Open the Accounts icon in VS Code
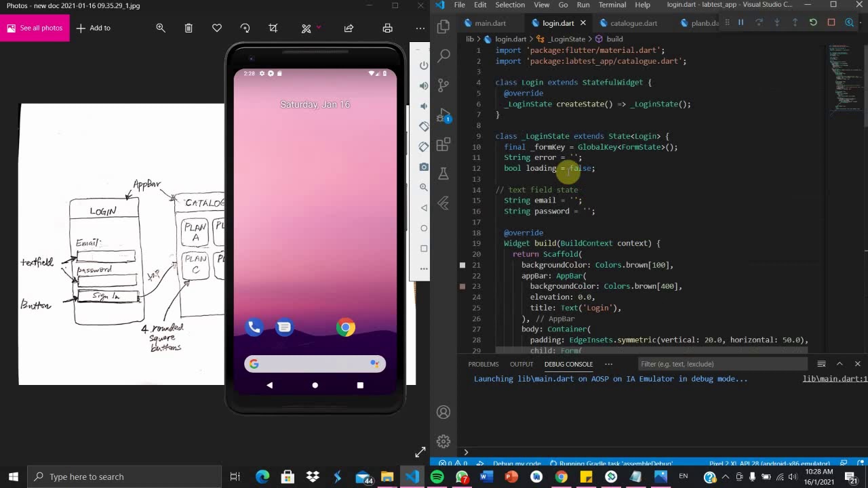The width and height of the screenshot is (868, 488). (x=443, y=412)
